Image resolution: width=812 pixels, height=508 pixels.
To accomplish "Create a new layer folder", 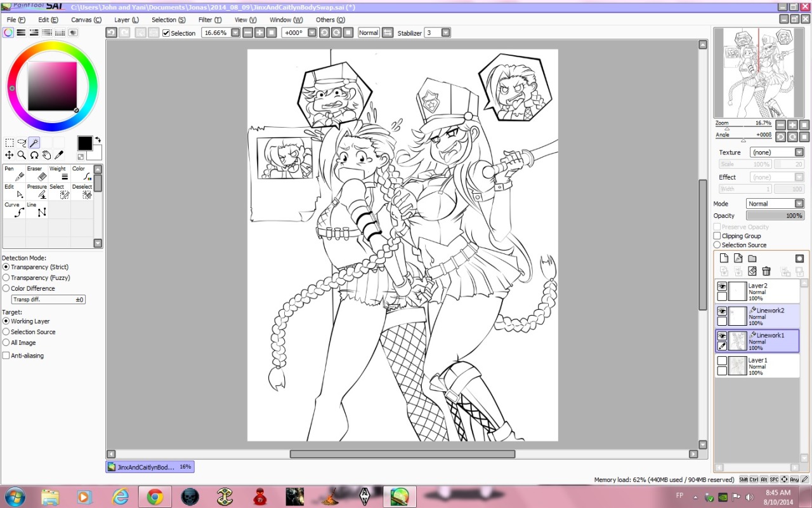I will pos(752,258).
